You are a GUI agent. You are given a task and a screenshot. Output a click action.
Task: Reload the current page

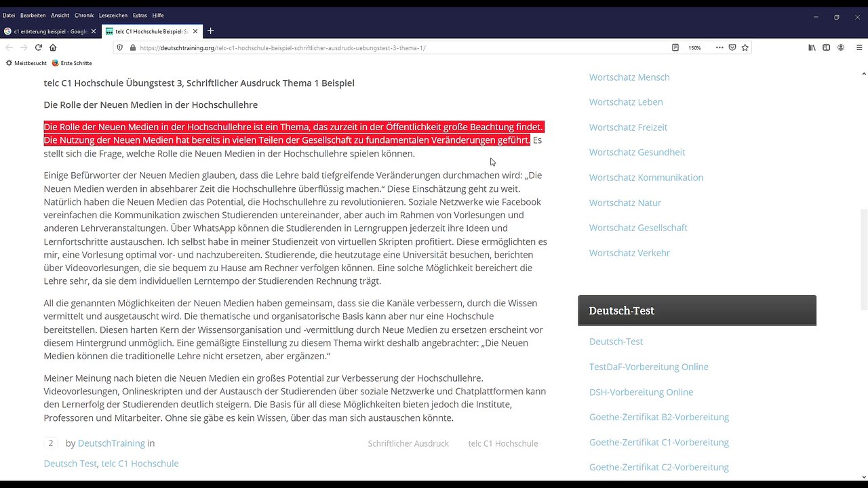(39, 47)
